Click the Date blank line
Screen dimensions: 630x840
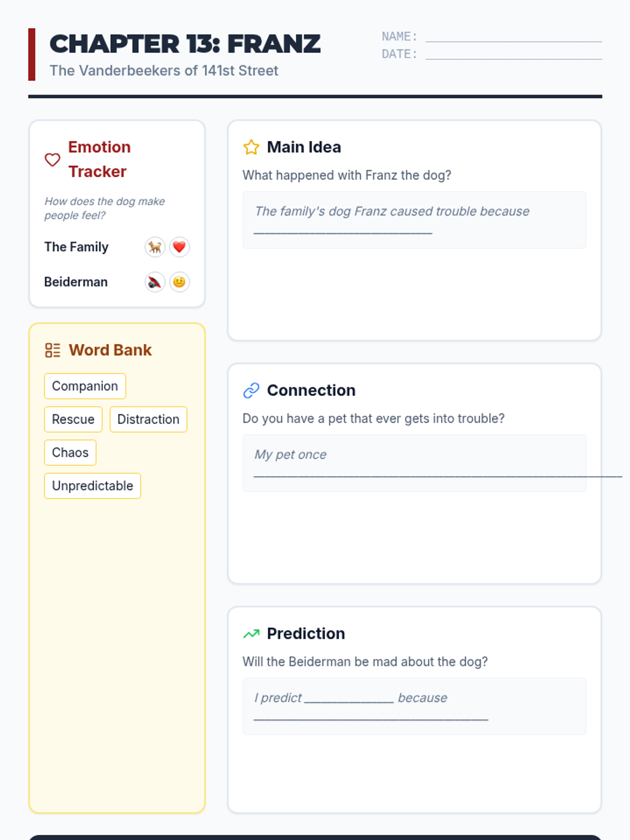[x=513, y=54]
